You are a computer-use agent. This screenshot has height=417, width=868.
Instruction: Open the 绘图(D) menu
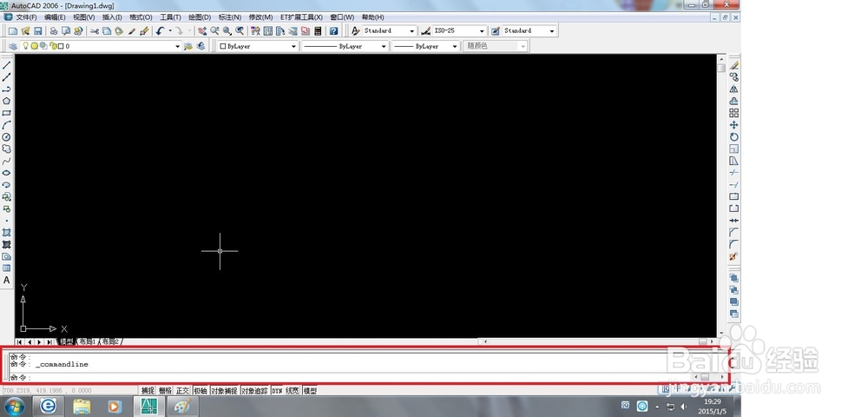(x=200, y=17)
